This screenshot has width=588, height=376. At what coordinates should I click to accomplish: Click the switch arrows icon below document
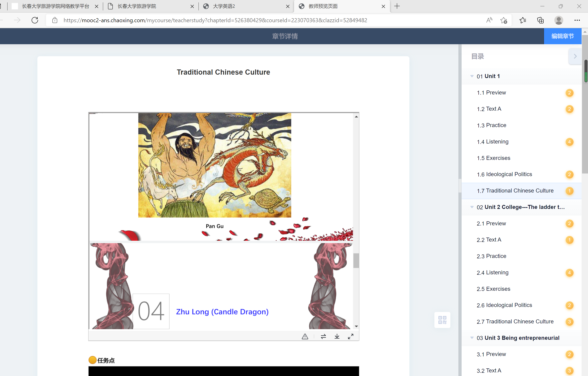coord(323,336)
